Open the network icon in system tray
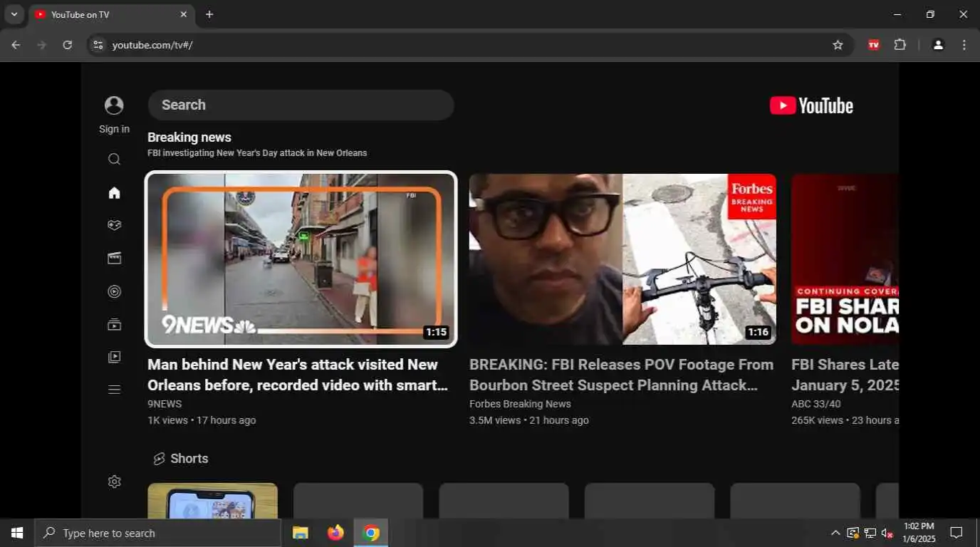980x547 pixels. tap(870, 533)
